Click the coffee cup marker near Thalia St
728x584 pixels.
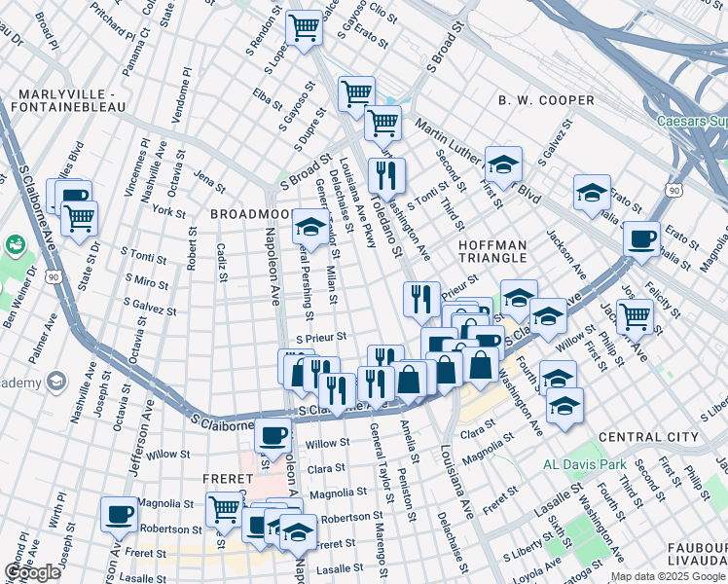641,239
